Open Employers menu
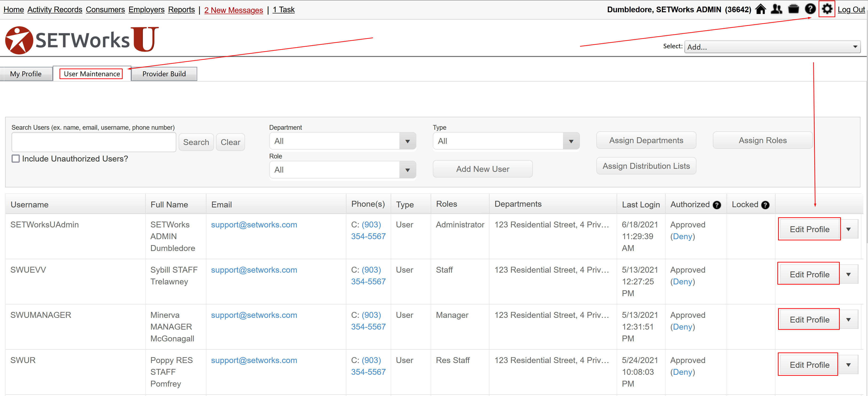 146,9
